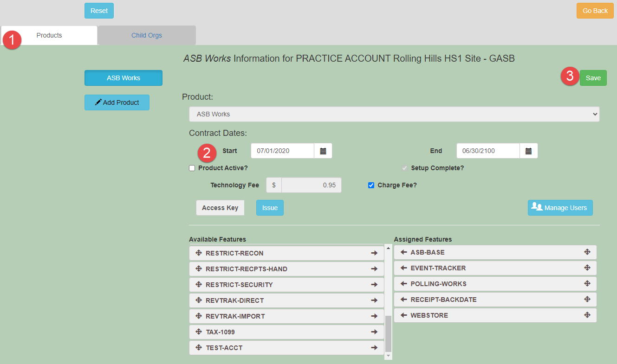Click the Technology Fee amount field
Screen dimensions: 617x364
click(312, 185)
